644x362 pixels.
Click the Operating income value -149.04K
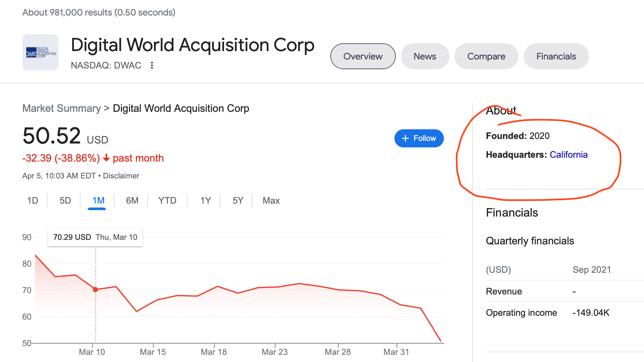[x=591, y=313]
